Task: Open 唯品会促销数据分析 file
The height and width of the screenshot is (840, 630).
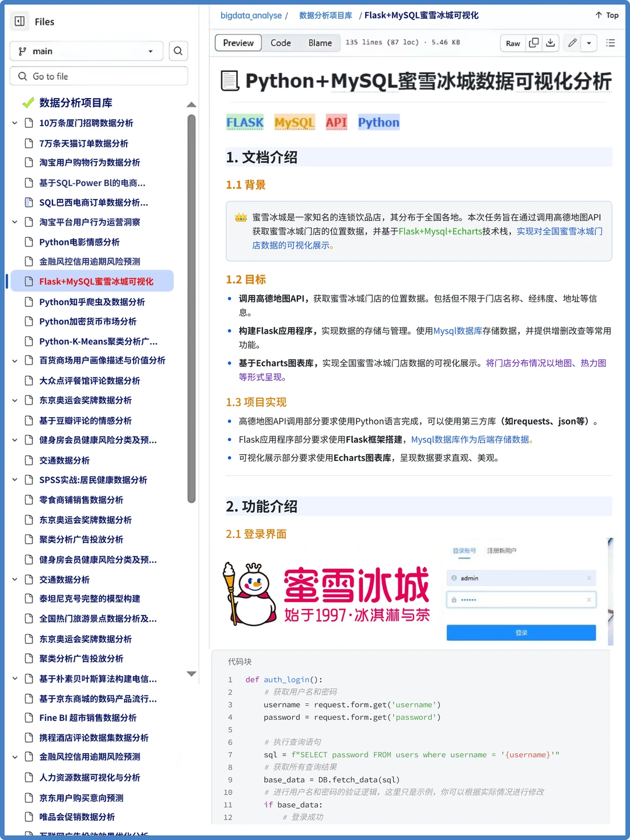Action: click(x=77, y=817)
